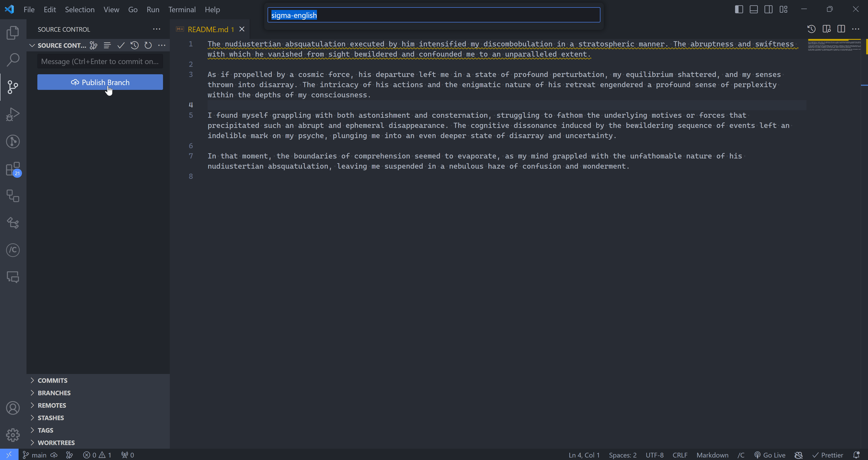The image size is (868, 460).
Task: Click Go Live in status bar
Action: click(770, 455)
